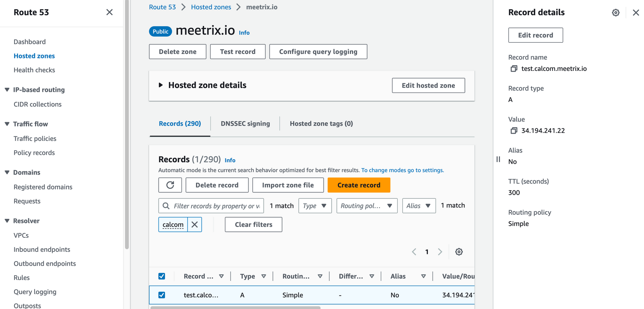The width and height of the screenshot is (644, 309).
Task: Refresh the records list
Action: point(170,185)
